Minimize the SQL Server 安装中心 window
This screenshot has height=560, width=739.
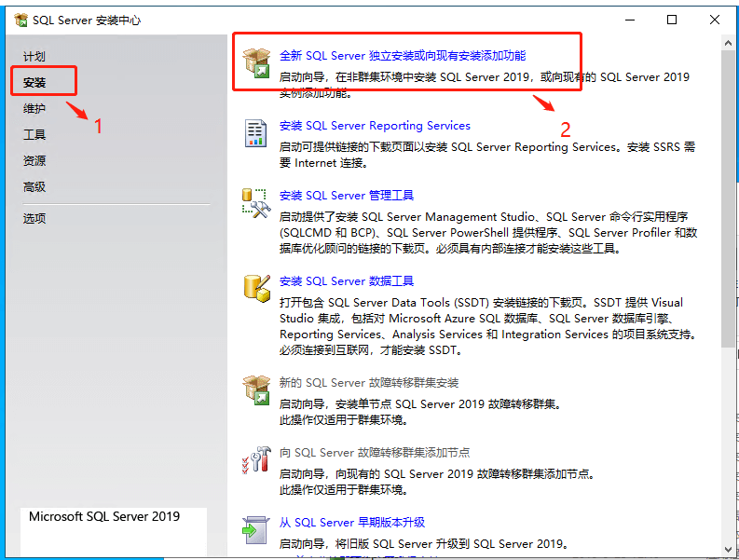pyautogui.click(x=630, y=20)
